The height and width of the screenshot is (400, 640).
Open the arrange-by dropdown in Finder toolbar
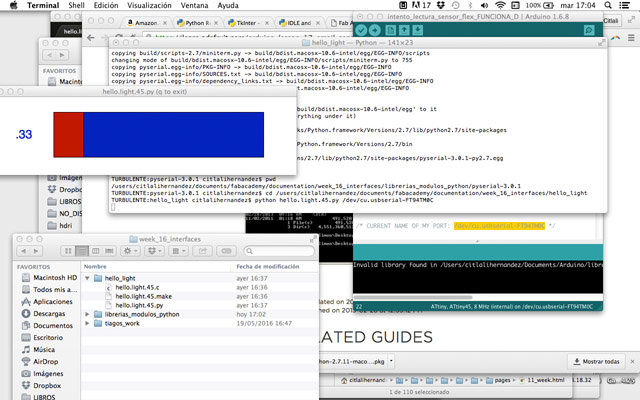(x=178, y=251)
